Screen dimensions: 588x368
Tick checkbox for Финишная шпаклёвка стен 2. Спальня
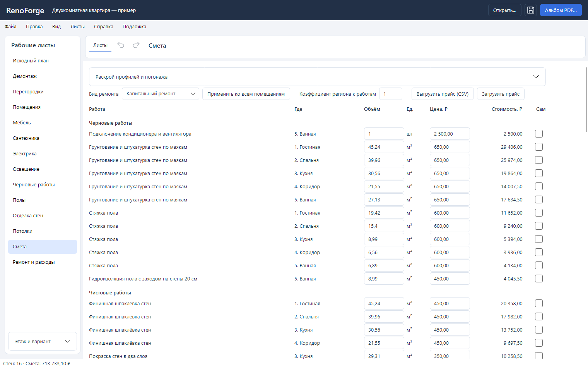(x=539, y=316)
